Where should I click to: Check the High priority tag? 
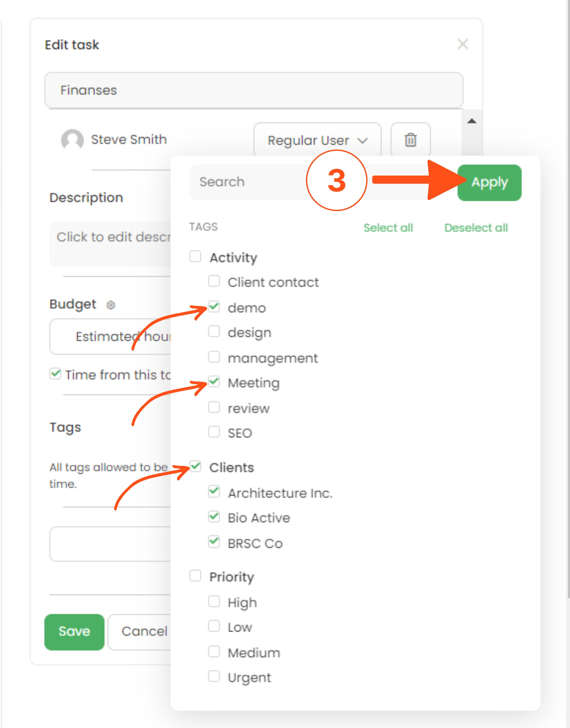214,601
